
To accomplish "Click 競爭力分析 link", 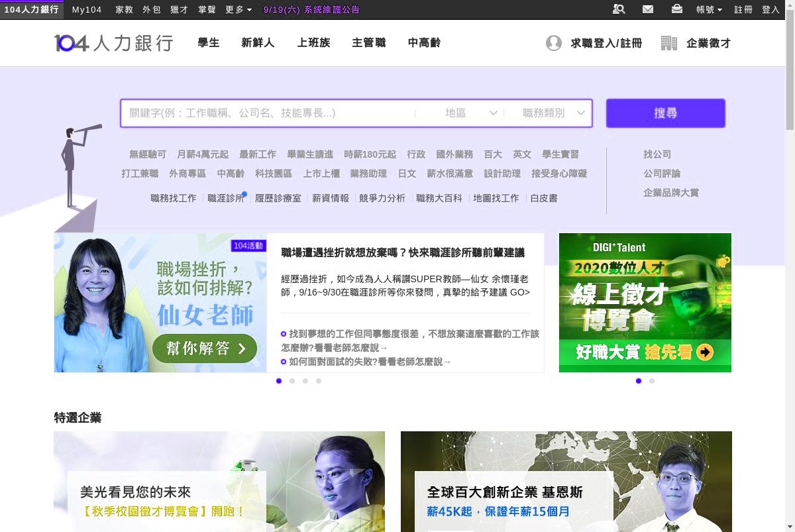I will coord(382,198).
